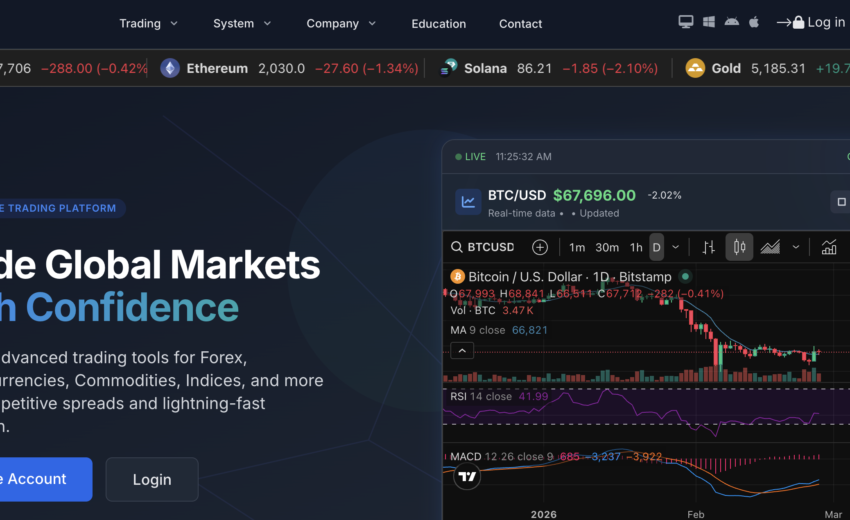Click the green market status dot
This screenshot has height=520, width=850.
point(685,277)
